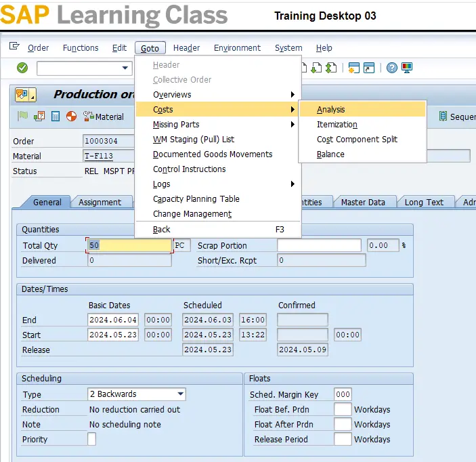Select Analysis from the Costs submenu
The width and height of the screenshot is (476, 462).
pos(331,110)
